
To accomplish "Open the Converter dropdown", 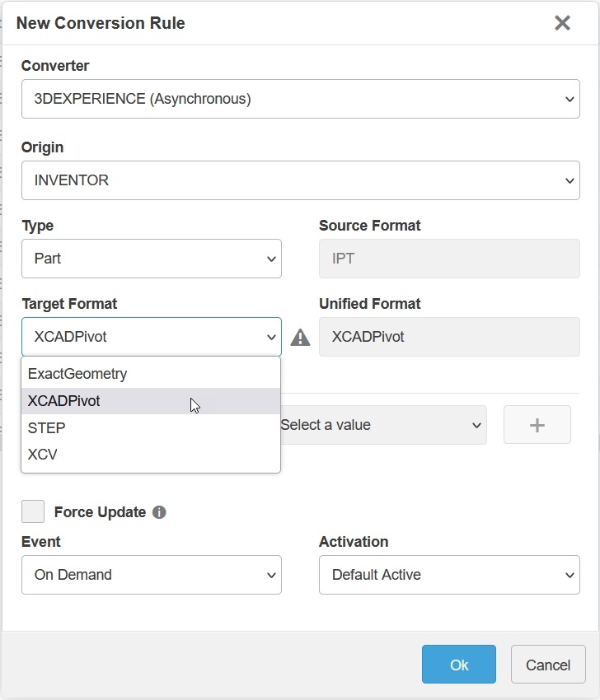I will click(x=301, y=99).
